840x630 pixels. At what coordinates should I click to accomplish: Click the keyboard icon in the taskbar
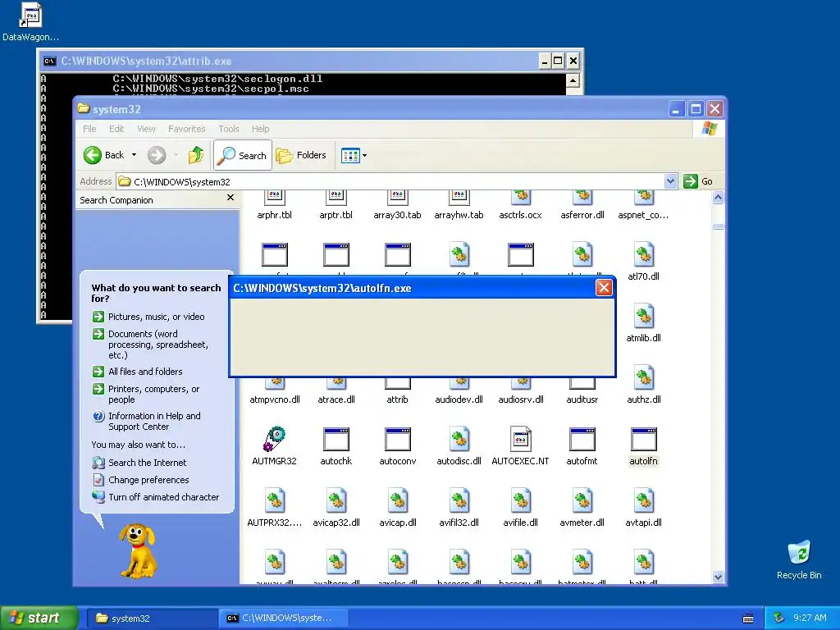tap(748, 619)
